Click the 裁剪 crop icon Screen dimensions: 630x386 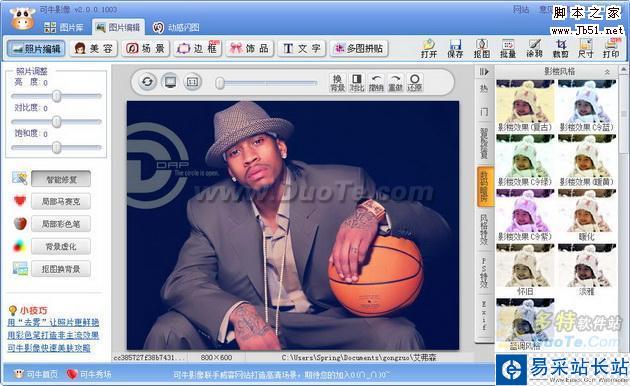pos(560,48)
